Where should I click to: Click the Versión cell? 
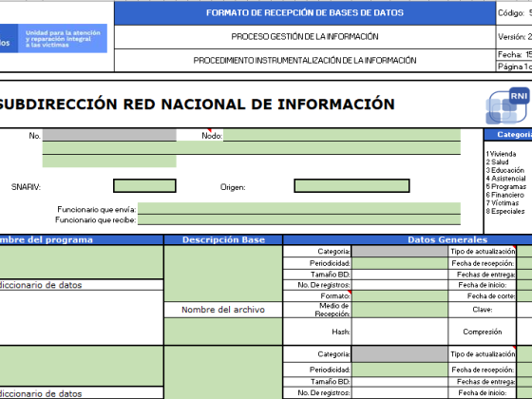tap(514, 37)
